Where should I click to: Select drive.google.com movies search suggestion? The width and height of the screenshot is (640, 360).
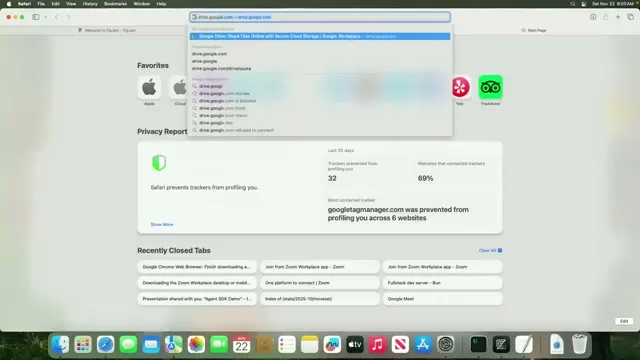[320, 93]
